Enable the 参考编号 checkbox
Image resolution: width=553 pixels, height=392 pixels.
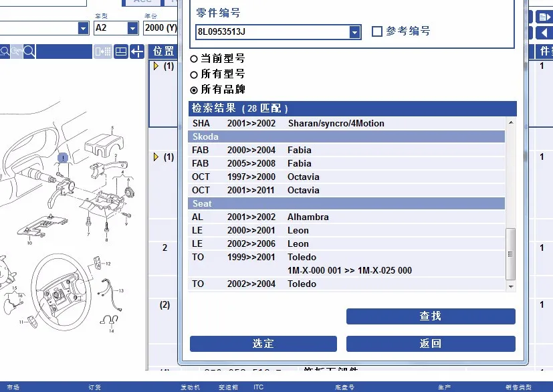(x=376, y=31)
